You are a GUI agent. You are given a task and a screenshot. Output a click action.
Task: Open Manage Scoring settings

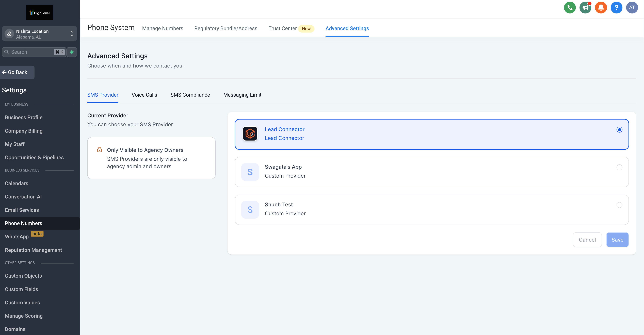pos(24,316)
